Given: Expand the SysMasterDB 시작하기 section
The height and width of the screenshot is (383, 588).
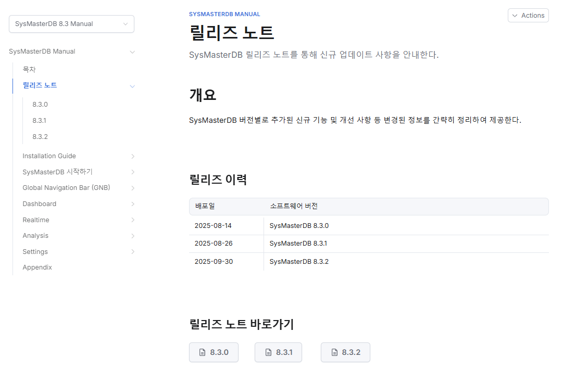Looking at the screenshot, I should [133, 172].
